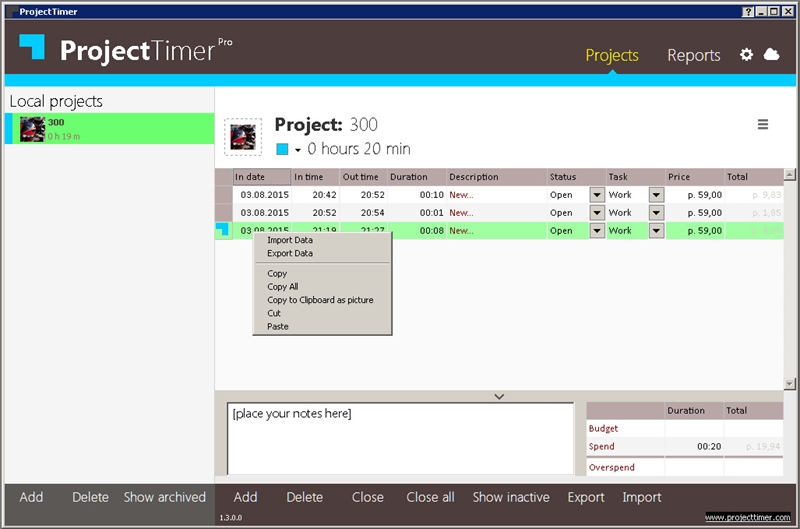Viewport: 800px width, 529px height.
Task: Select Cut in the context menu
Action: 274,313
